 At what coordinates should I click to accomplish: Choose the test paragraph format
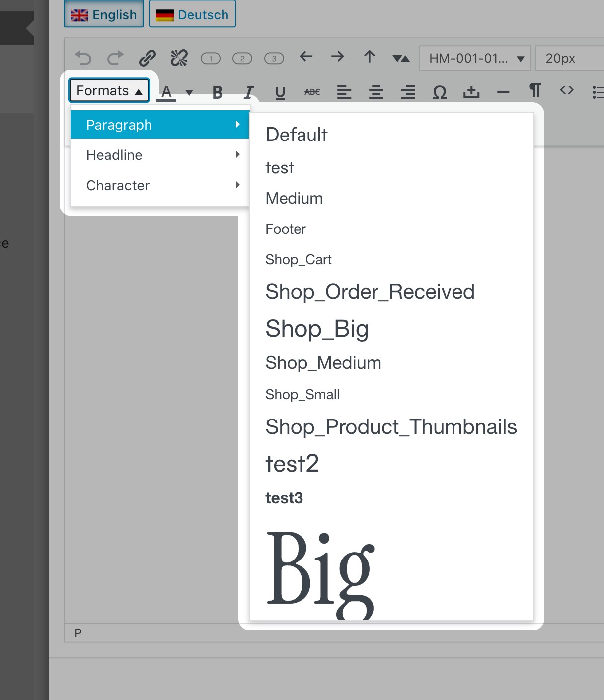pos(391,168)
